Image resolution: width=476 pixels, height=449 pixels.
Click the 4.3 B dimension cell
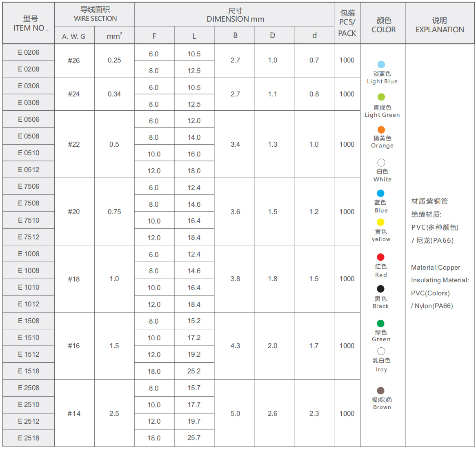click(235, 346)
